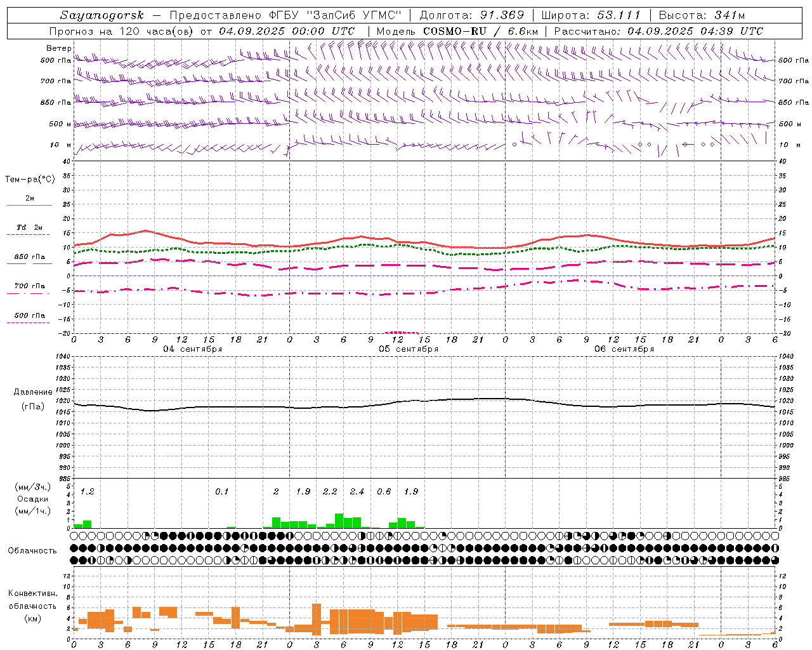Click the '0.6' precipitation total value
The height and width of the screenshot is (650, 812).
click(384, 491)
